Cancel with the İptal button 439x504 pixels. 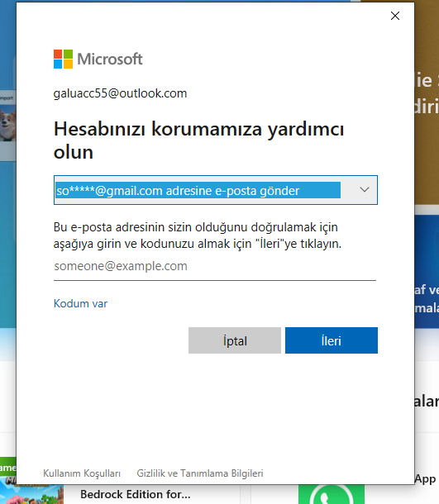tap(235, 340)
